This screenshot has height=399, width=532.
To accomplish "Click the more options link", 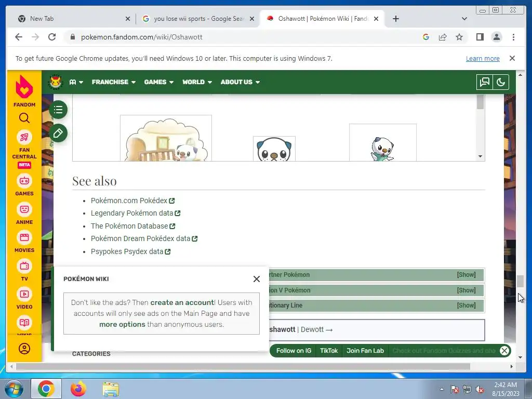I will (122, 324).
